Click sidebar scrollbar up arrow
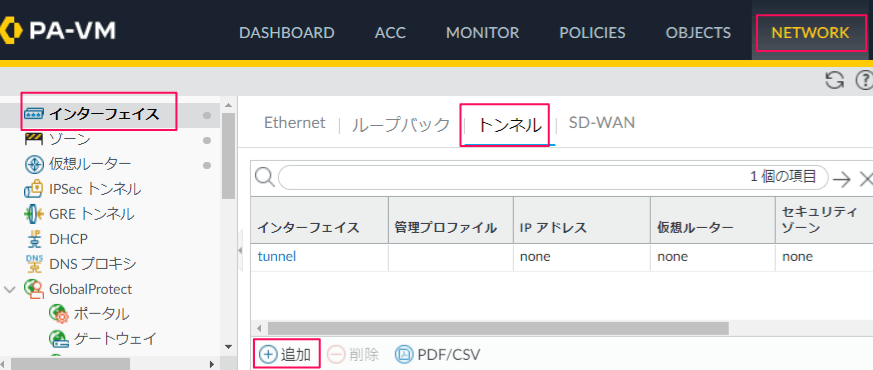 [x=228, y=105]
